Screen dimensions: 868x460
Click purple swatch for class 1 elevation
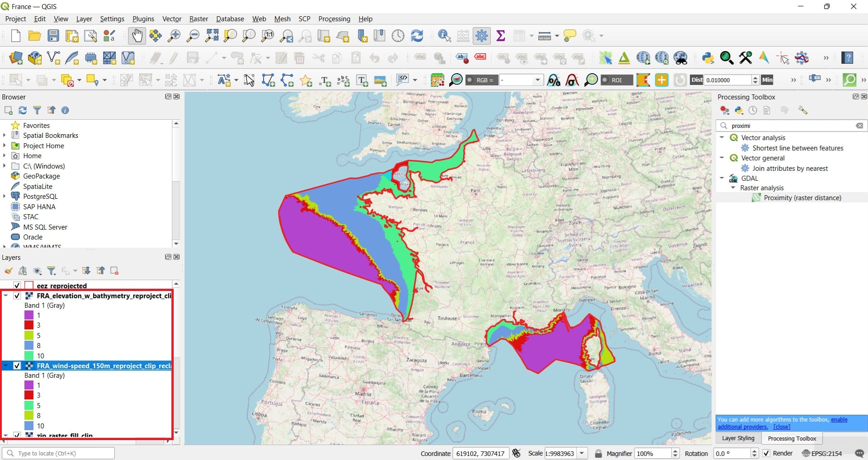point(29,315)
